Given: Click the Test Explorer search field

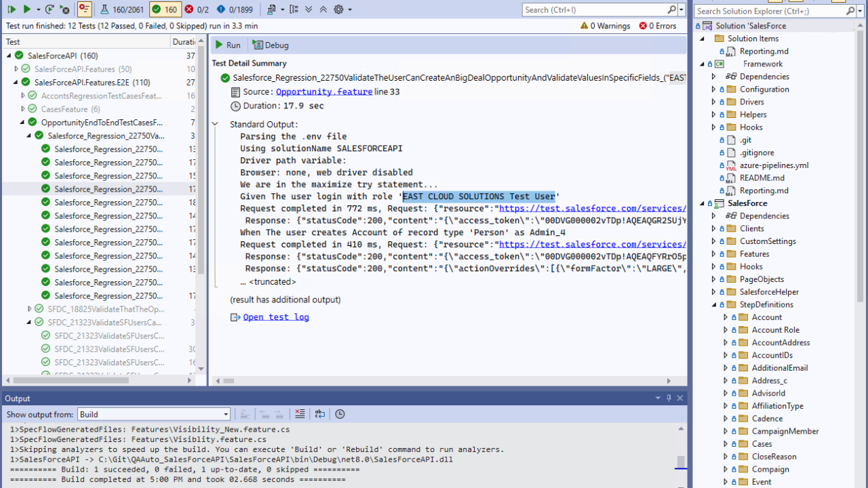Looking at the screenshot, I should coord(594,9).
